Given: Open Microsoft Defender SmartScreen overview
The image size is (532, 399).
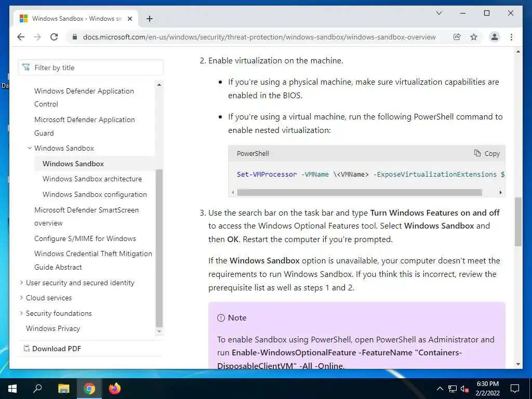Looking at the screenshot, I should pyautogui.click(x=87, y=217).
